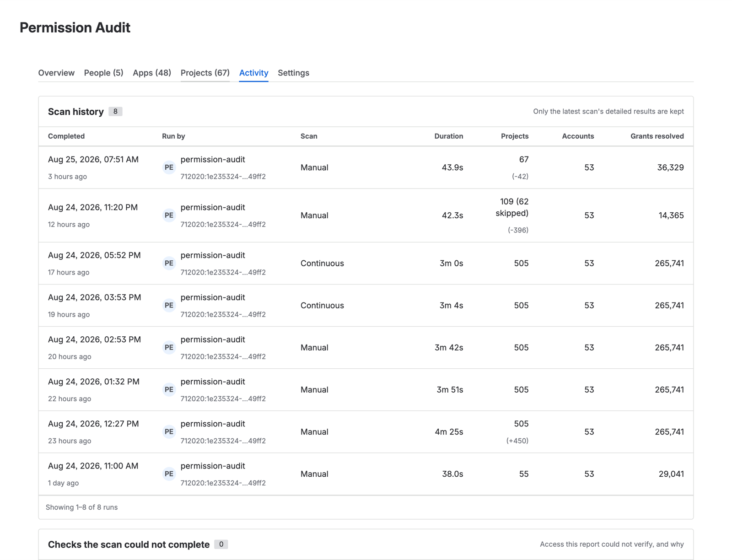
Task: Click the Showing 1–8 of 8 runs text
Action: click(x=81, y=507)
